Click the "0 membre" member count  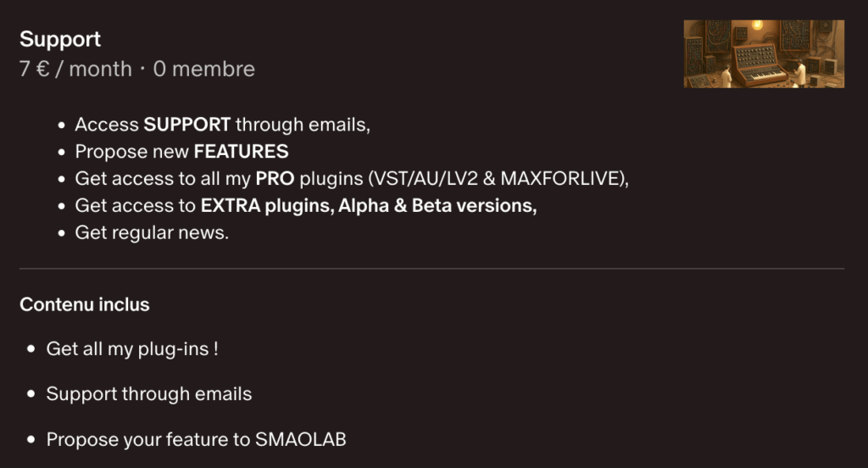point(203,69)
